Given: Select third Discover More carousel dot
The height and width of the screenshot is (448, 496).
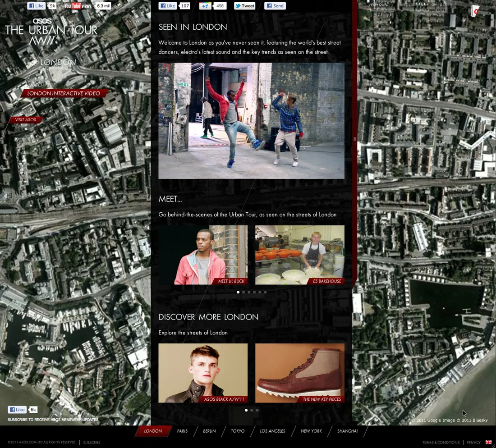Looking at the screenshot, I should pyautogui.click(x=257, y=411).
